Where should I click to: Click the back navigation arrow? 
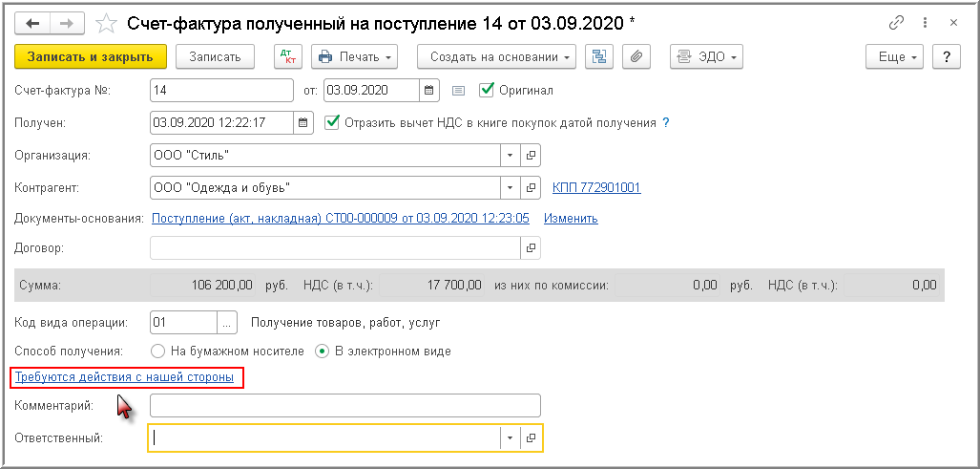pos(32,21)
